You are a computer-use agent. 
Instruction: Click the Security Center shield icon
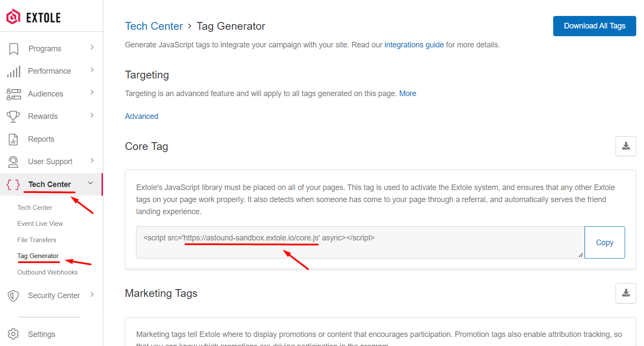tap(14, 296)
